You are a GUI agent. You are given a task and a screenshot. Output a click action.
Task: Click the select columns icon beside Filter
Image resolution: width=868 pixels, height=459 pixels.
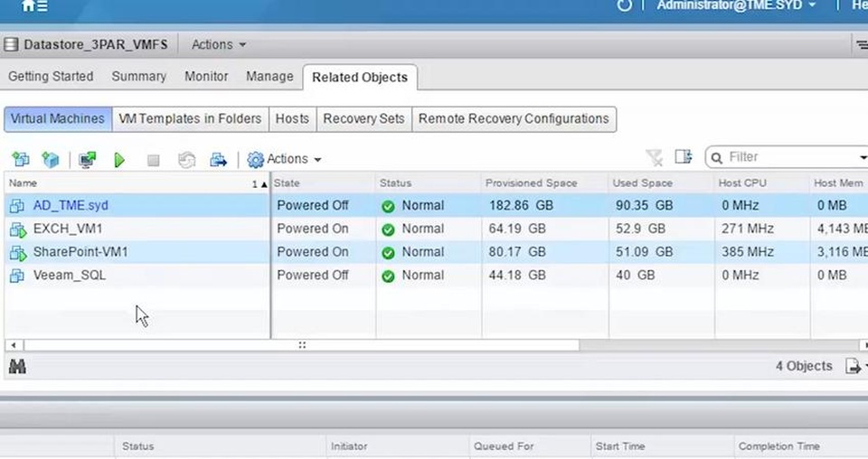pos(683,158)
